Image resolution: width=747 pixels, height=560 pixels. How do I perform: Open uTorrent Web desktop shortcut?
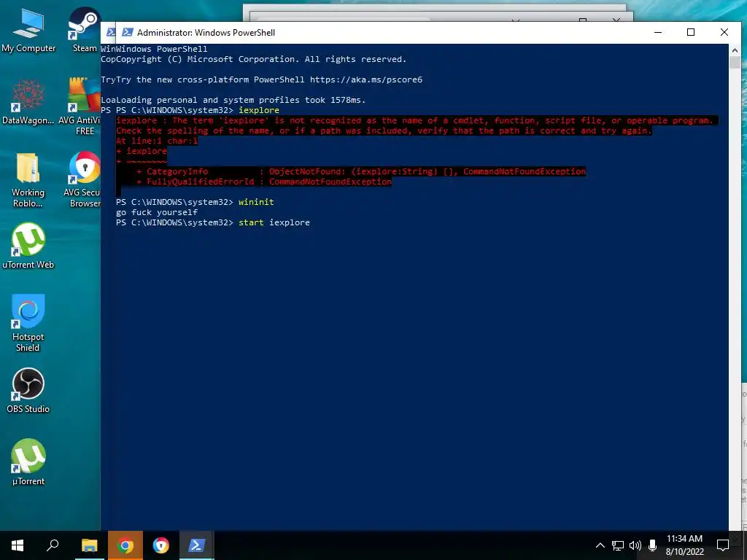(x=28, y=246)
